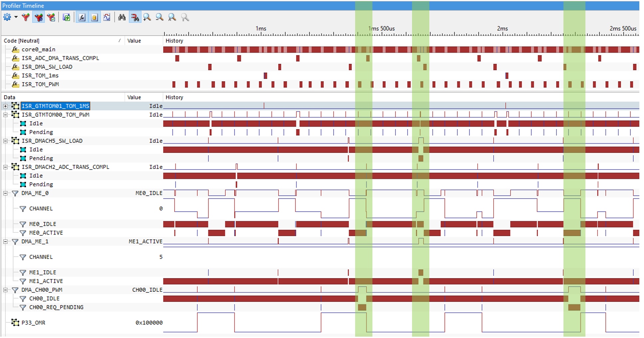Expand the ISR_GTMTOM01_TOM_1MS tree node
644x338 pixels.
[x=5, y=106]
